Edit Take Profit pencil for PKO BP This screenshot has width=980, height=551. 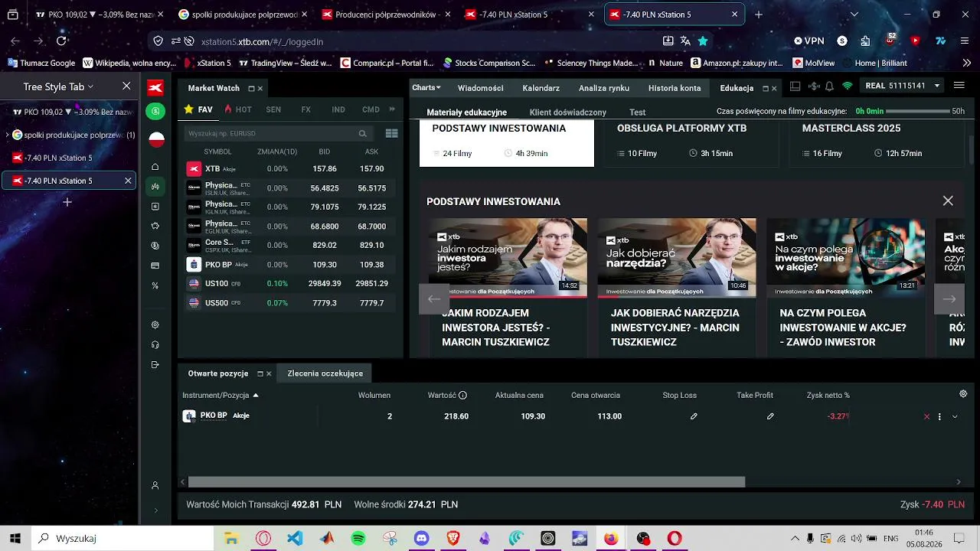click(770, 416)
